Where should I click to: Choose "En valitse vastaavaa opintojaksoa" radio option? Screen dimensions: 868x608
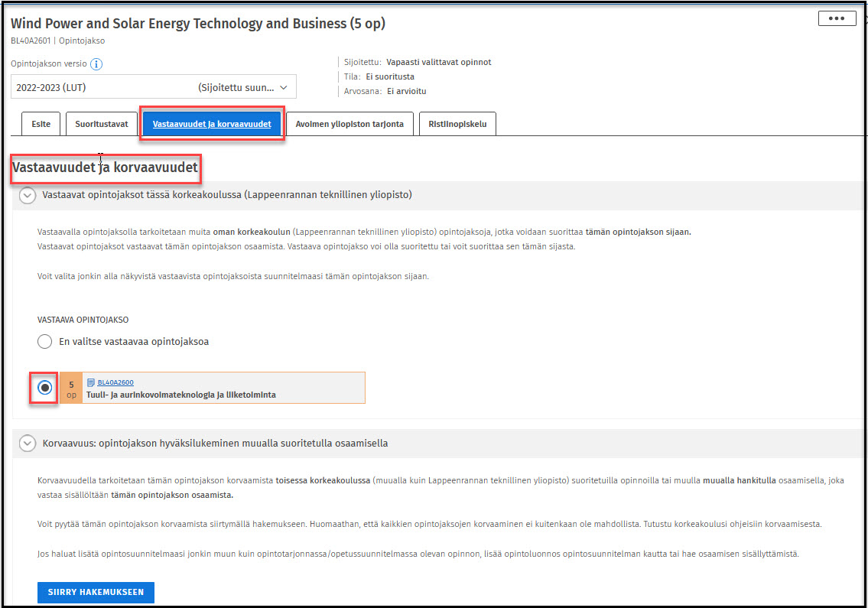pyautogui.click(x=45, y=342)
